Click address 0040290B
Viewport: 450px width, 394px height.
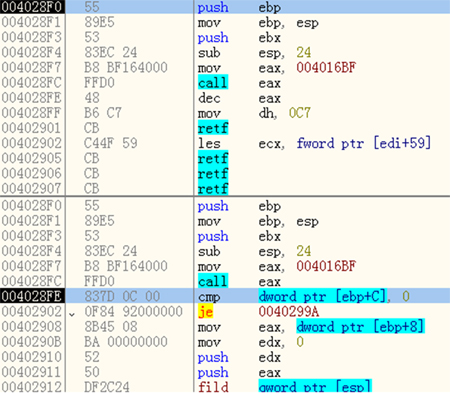pos(31,342)
